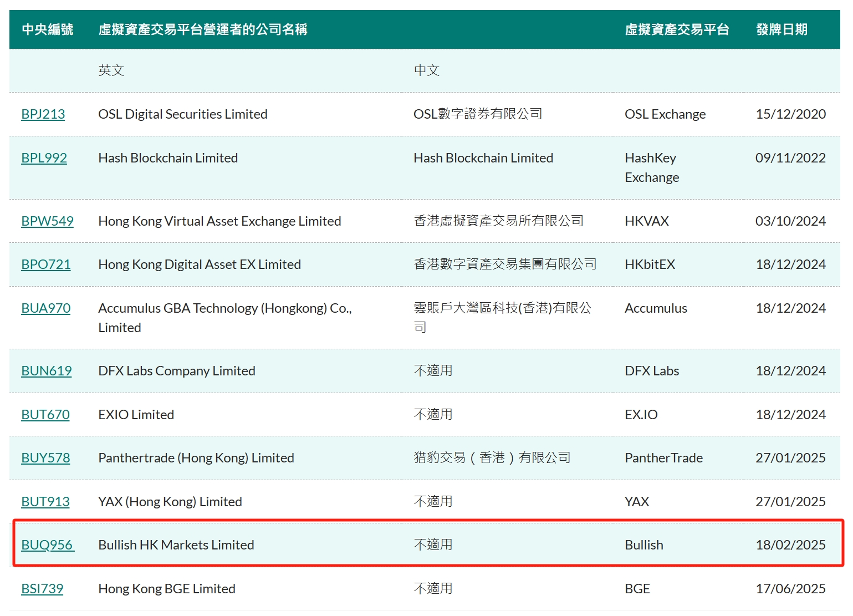
Task: Open the highlighted BUQ956 Bullish link
Action: (47, 545)
